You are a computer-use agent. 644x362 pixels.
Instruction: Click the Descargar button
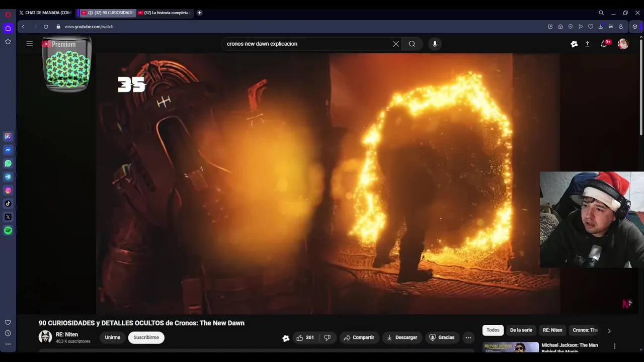pyautogui.click(x=401, y=337)
